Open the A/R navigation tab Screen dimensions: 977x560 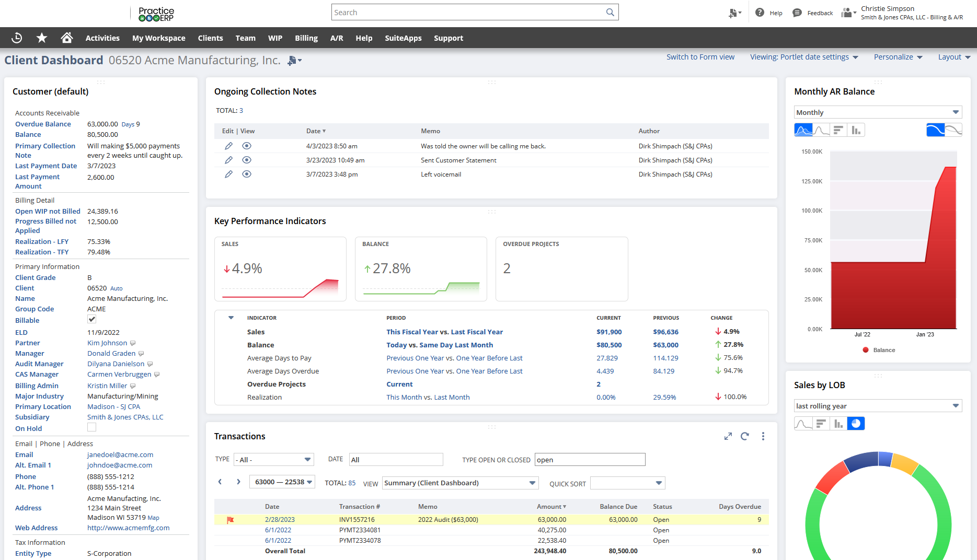337,38
